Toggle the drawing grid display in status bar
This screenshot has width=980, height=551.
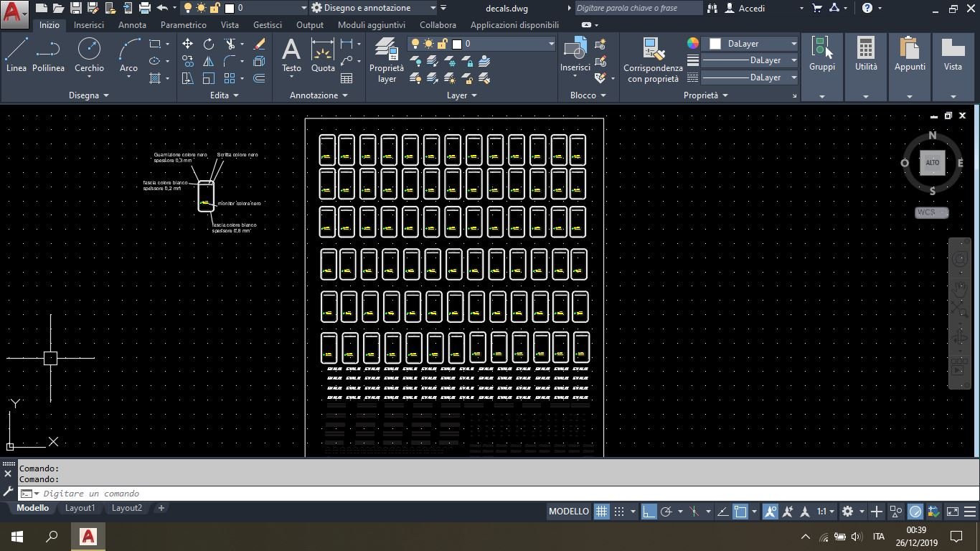(601, 512)
